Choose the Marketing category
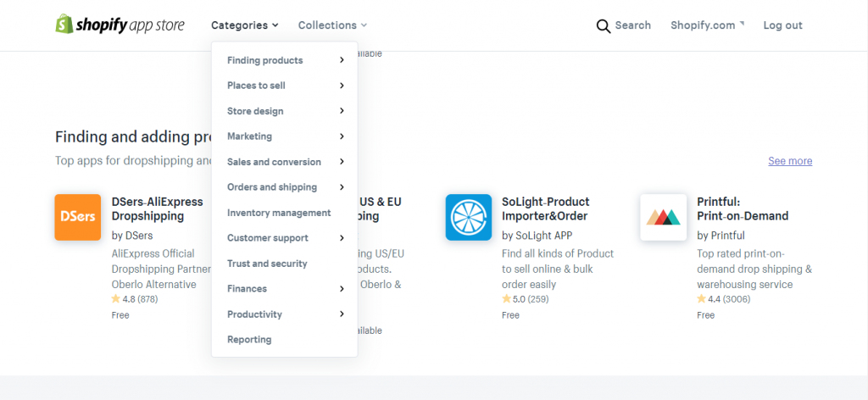The width and height of the screenshot is (868, 400). [x=249, y=136]
